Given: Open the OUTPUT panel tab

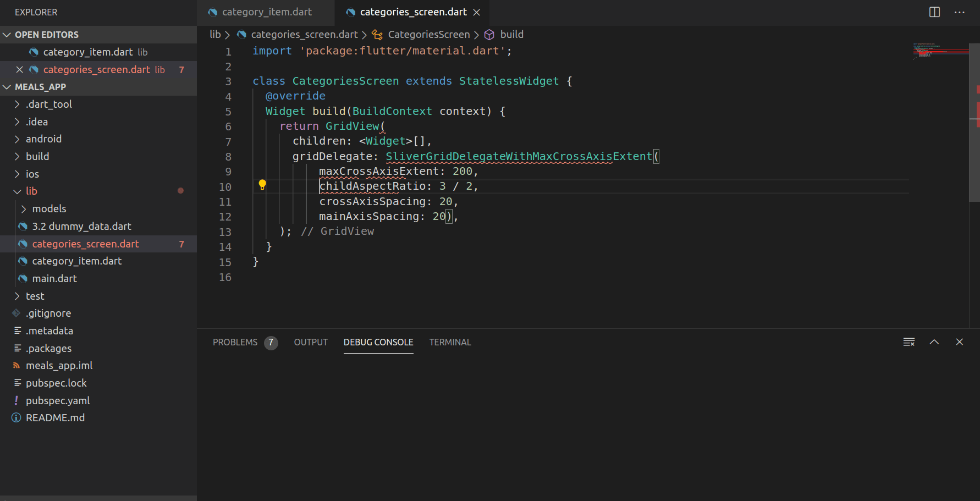Looking at the screenshot, I should tap(311, 342).
